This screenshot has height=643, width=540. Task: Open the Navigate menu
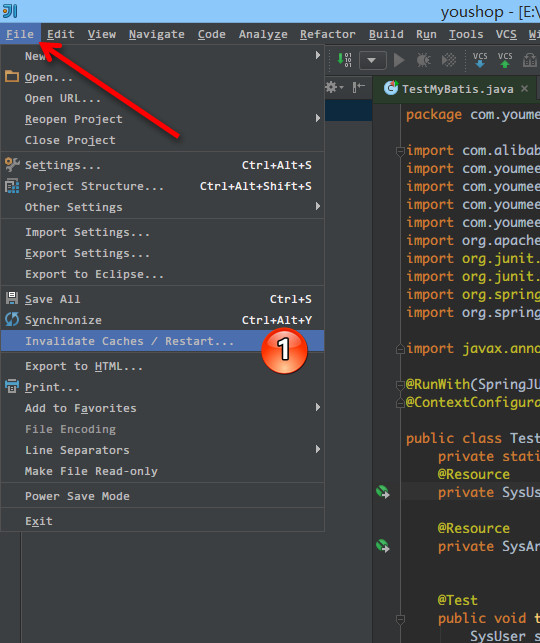point(157,34)
